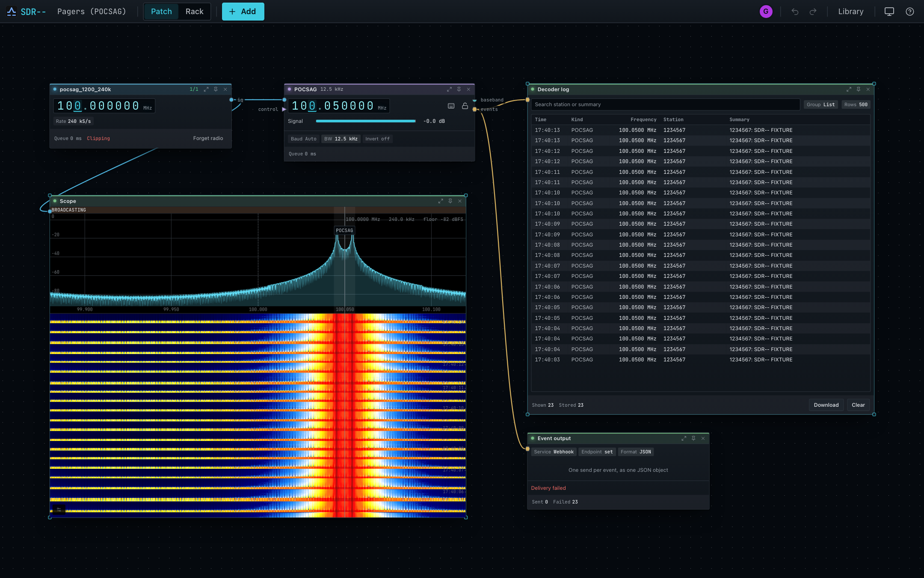
Task: Download the decoder log
Action: 826,405
